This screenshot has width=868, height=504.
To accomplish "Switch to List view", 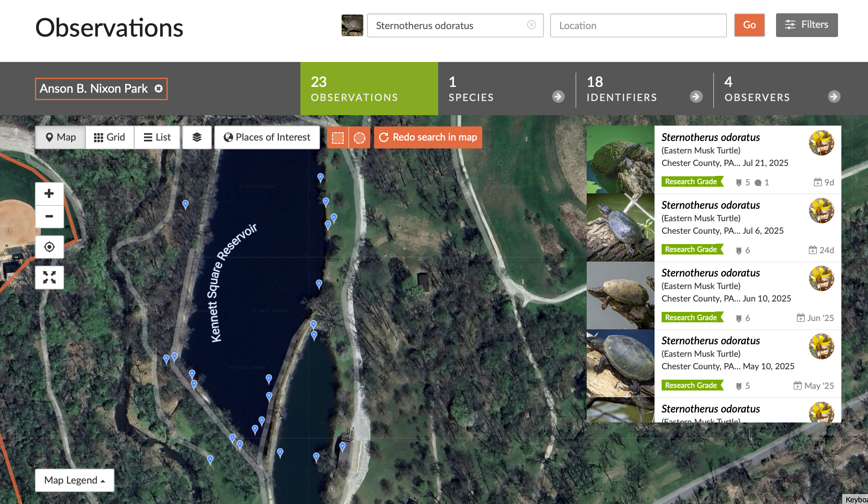I will click(157, 137).
